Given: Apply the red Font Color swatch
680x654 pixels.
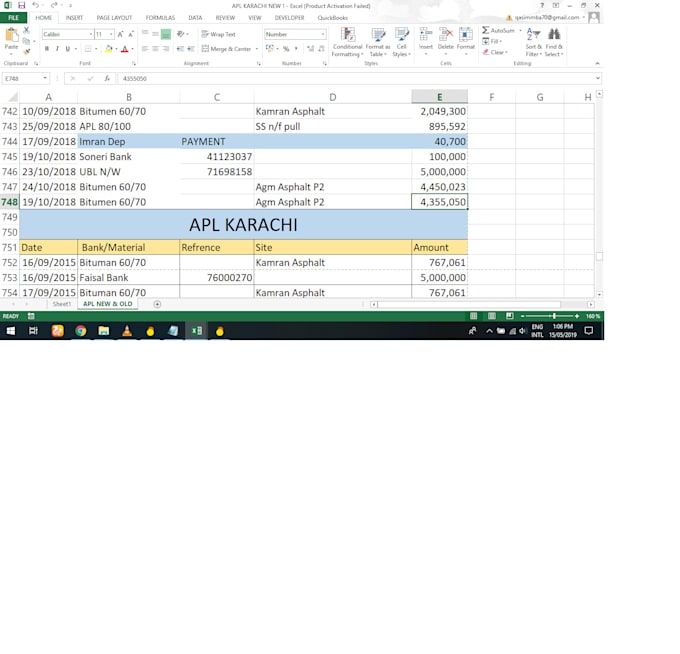Looking at the screenshot, I should pyautogui.click(x=125, y=49).
